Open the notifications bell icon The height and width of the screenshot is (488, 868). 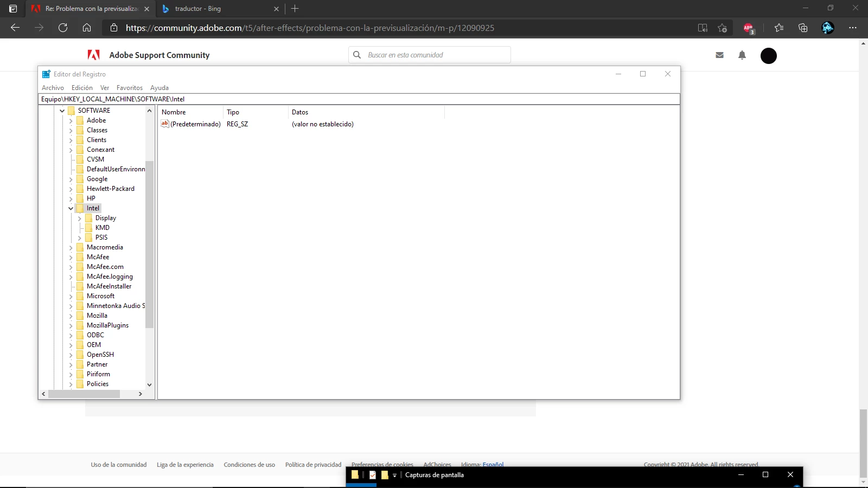(x=742, y=55)
